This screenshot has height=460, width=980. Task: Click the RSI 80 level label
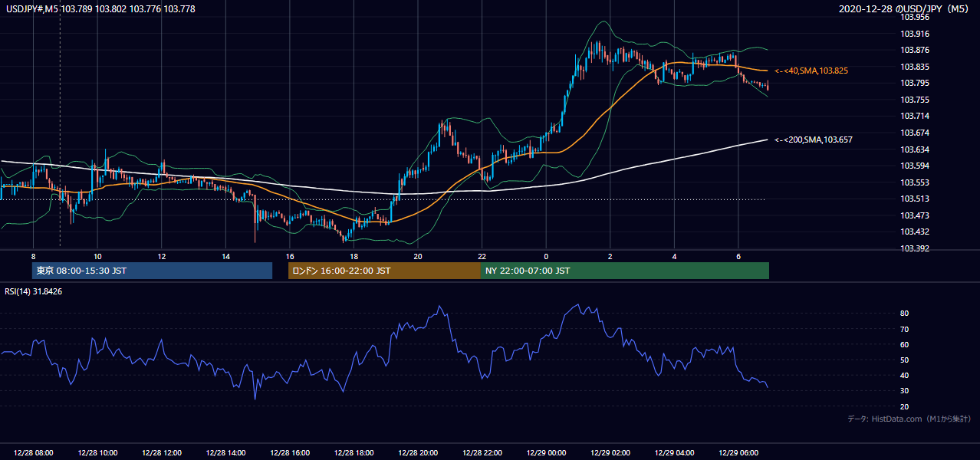coord(905,314)
